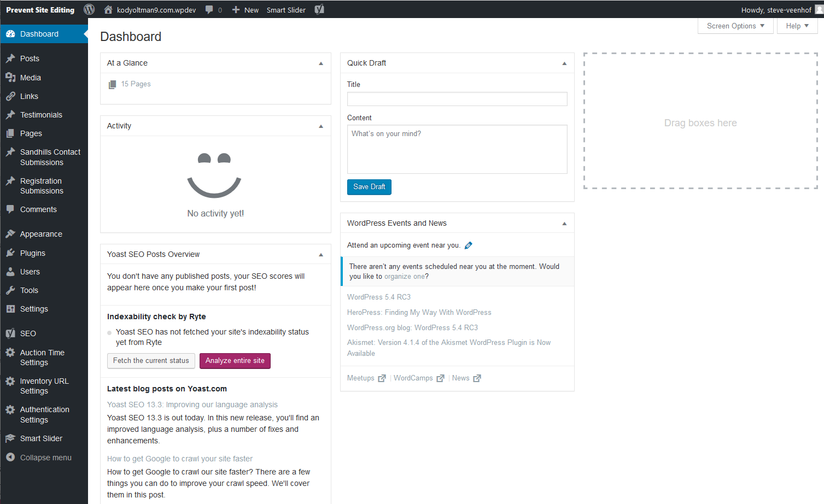The height and width of the screenshot is (504, 824).
Task: Click the Dashboard gauge icon in sidebar
Action: [10, 34]
